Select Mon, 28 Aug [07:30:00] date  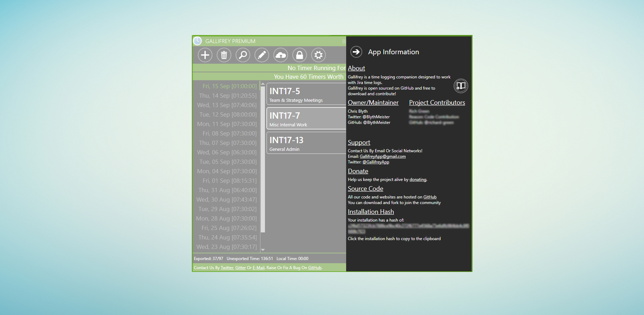click(226, 218)
